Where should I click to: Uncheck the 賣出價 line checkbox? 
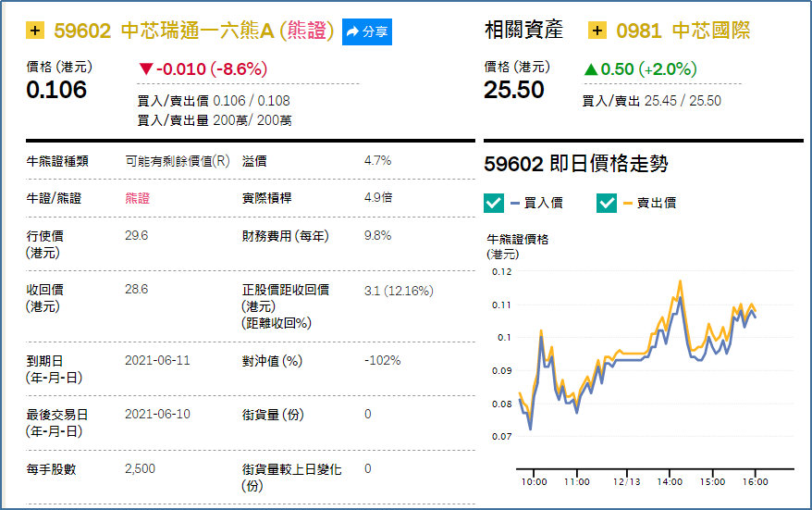607,203
